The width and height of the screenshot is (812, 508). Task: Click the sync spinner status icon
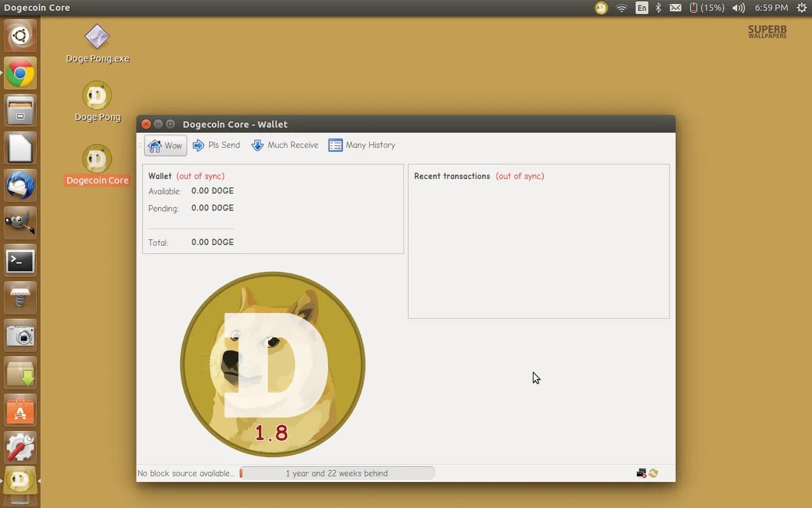point(653,473)
